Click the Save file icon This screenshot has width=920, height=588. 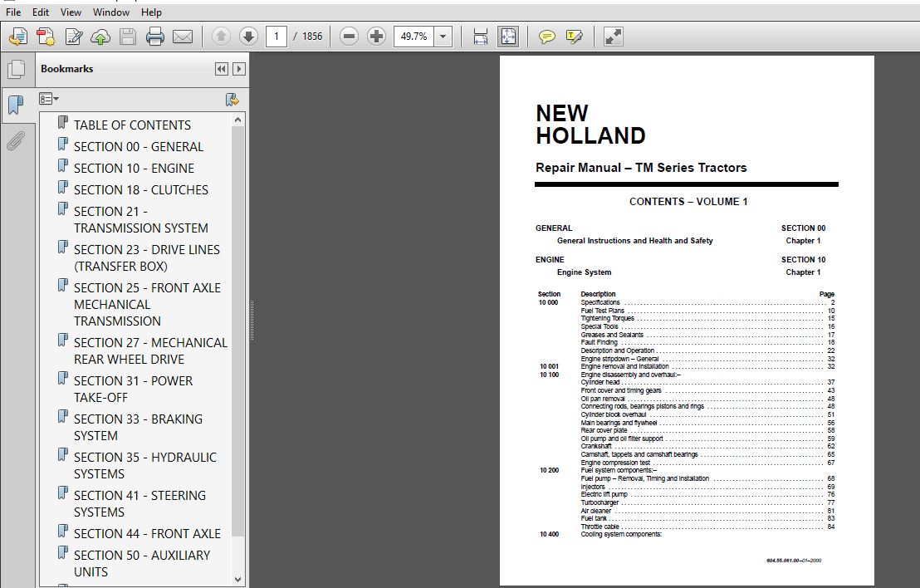click(128, 37)
